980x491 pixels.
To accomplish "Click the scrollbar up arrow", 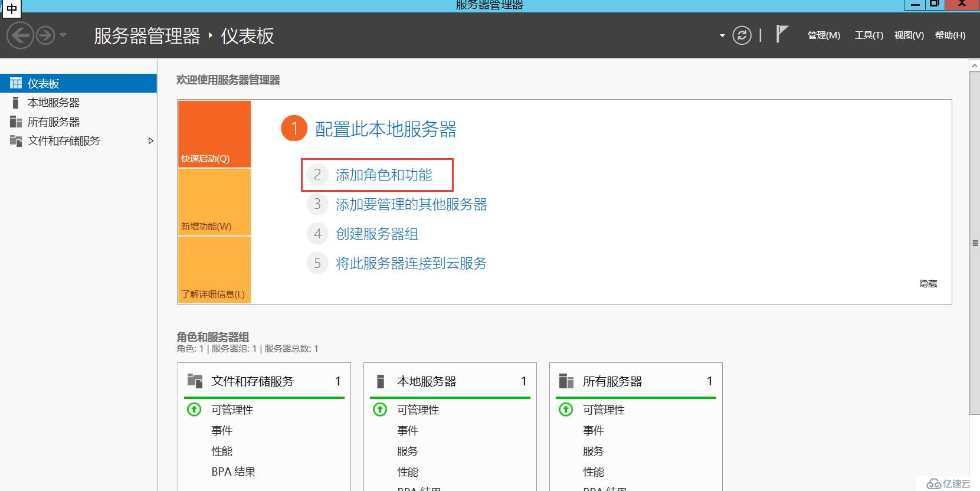I will click(975, 66).
